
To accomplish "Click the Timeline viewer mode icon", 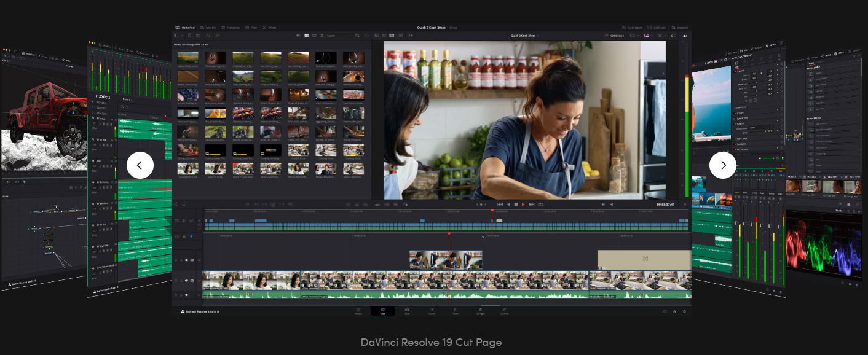I will [392, 36].
